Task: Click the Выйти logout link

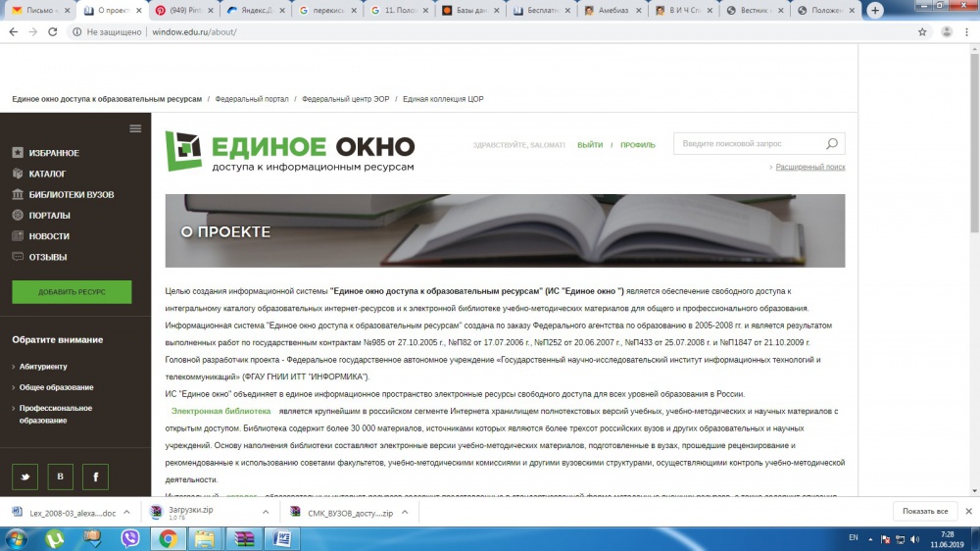Action: click(x=590, y=145)
